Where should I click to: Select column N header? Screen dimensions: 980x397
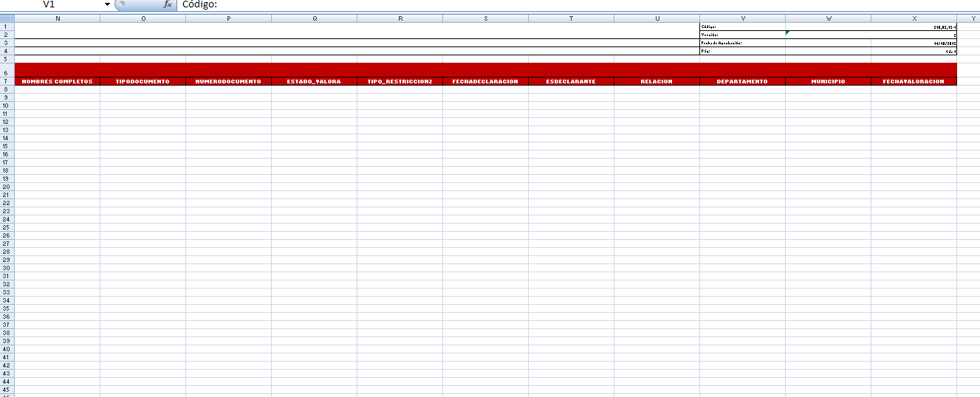pyautogui.click(x=58, y=18)
